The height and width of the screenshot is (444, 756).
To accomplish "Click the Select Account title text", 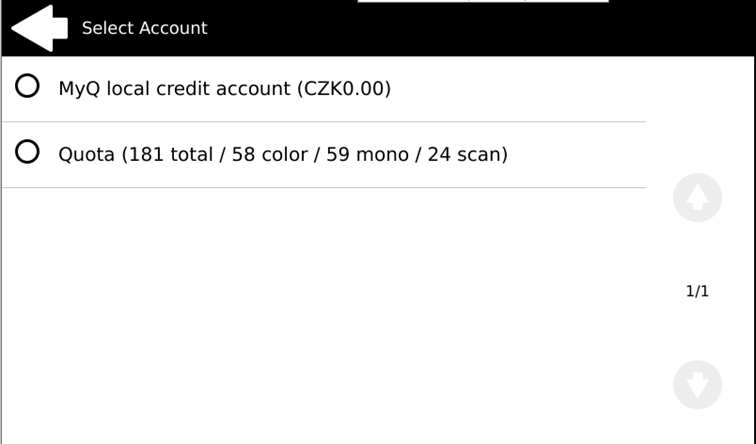I will click(144, 28).
